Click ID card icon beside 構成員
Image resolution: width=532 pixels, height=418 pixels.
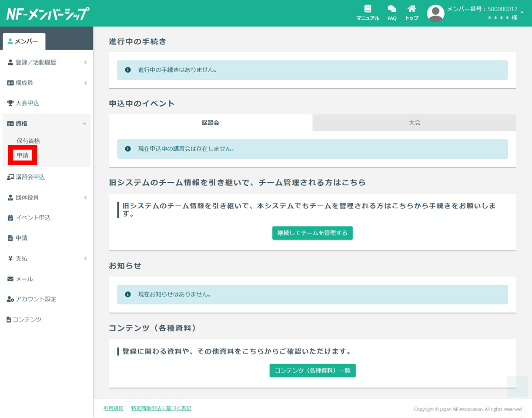click(10, 83)
